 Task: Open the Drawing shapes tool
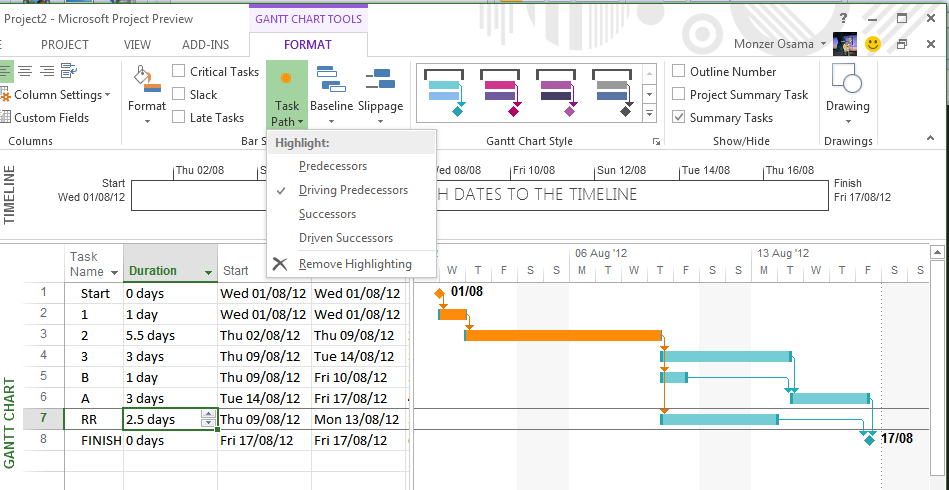point(847,82)
